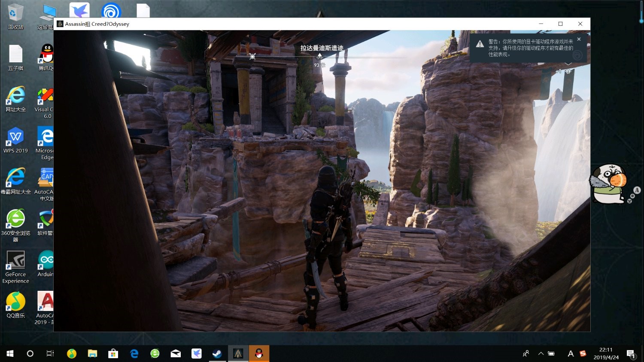Launch Edge from the taskbar
This screenshot has width=644, height=362.
[134, 353]
